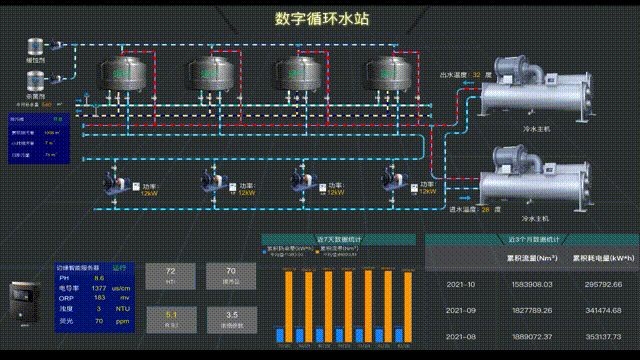Click the blue legend marker for 累积耗电量

264,252
